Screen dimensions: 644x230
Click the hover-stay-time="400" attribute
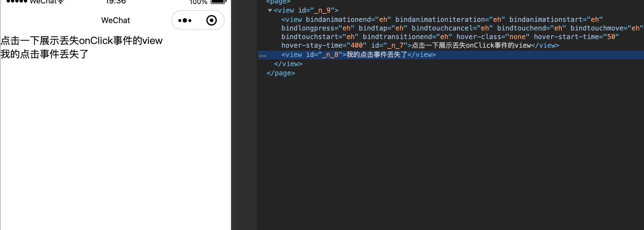324,46
